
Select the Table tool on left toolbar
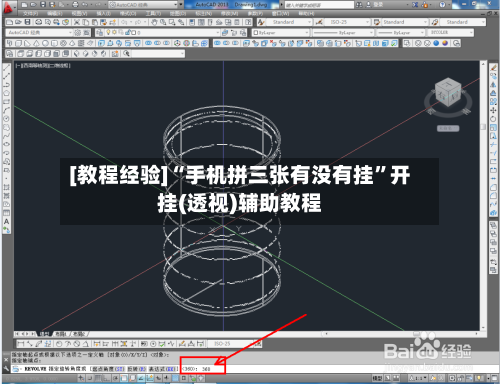point(6,213)
